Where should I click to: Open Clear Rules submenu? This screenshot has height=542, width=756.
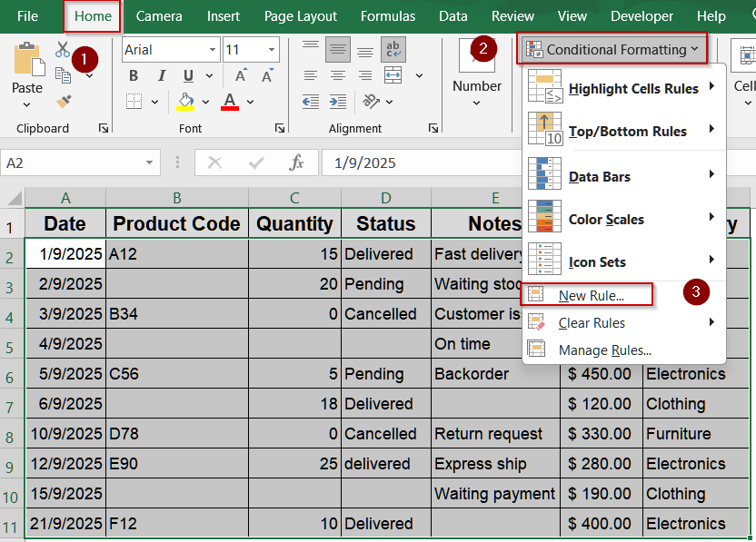[x=623, y=322]
